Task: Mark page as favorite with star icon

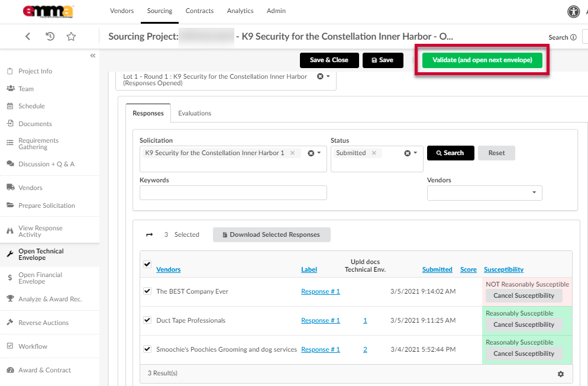Action: 71,36
